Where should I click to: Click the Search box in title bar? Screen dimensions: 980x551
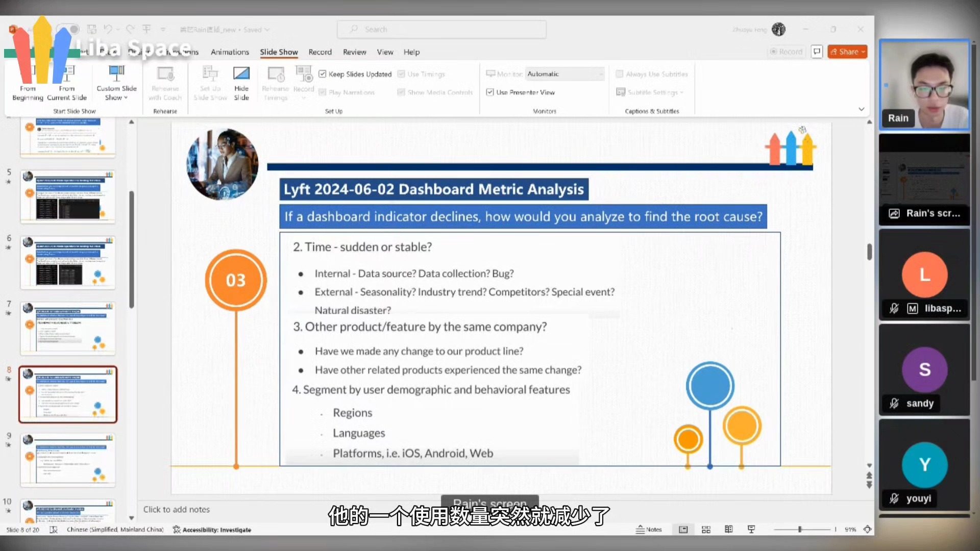442,30
